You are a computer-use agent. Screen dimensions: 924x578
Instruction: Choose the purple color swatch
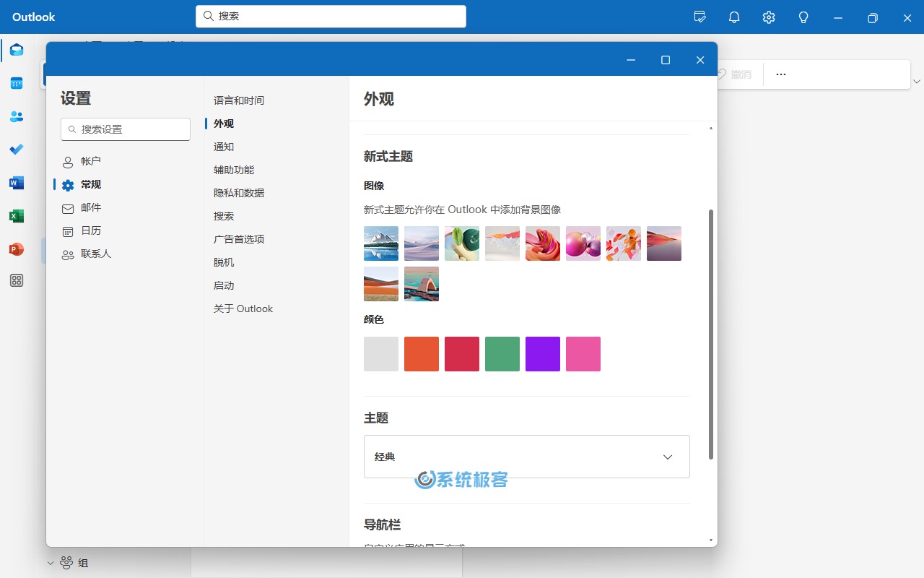(x=543, y=354)
